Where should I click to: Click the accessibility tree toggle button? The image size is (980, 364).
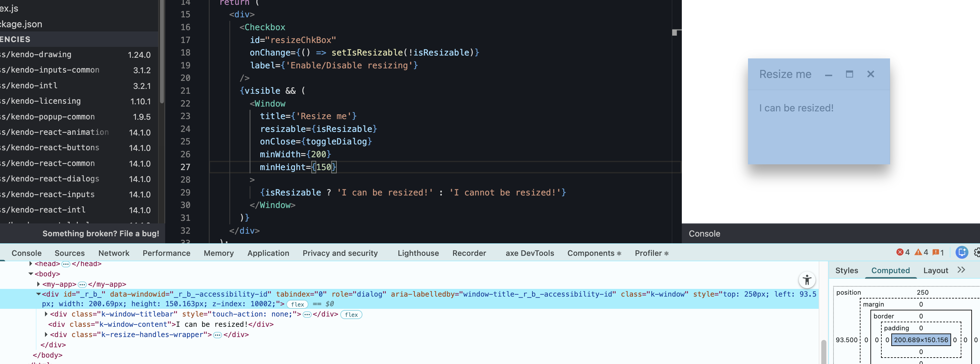(x=806, y=281)
